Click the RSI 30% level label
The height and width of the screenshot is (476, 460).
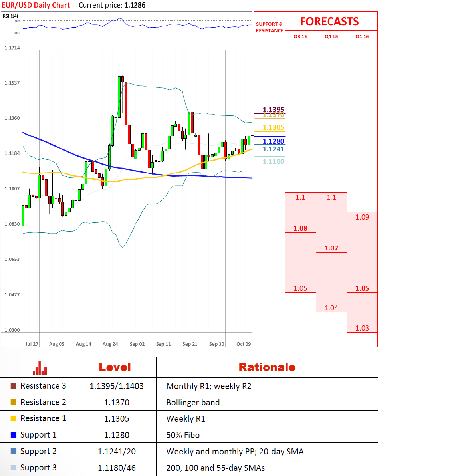pos(17,33)
